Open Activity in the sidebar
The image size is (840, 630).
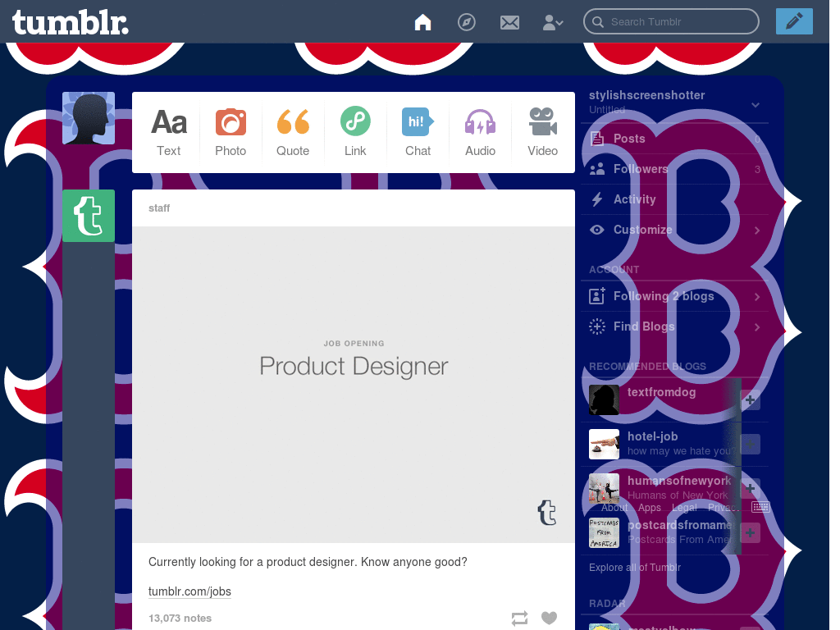674,199
